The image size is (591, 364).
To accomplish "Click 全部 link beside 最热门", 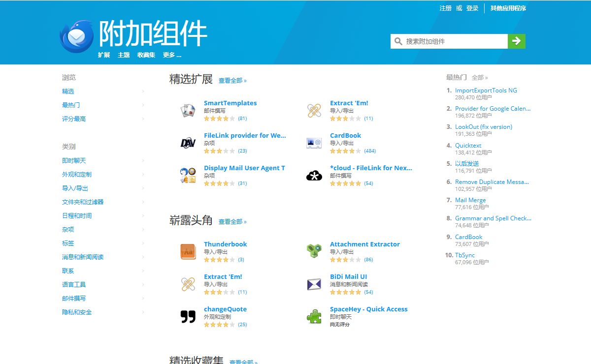I will coord(480,78).
